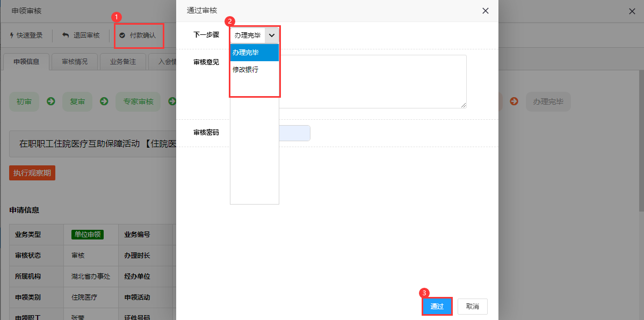Click the 快速登录 toolbar button
Screen dimensions: 644x320
tap(26, 35)
